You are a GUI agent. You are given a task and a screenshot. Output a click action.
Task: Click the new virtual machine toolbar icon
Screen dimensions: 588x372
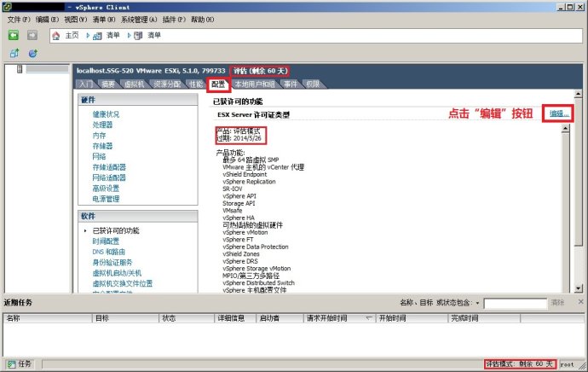pos(14,53)
